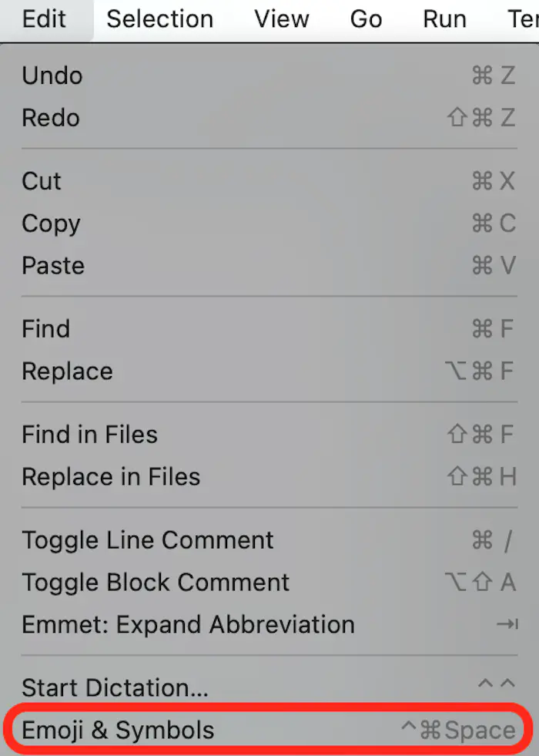Click Find in the Edit menu
Viewport: 539px width, 756px height.
[45, 329]
